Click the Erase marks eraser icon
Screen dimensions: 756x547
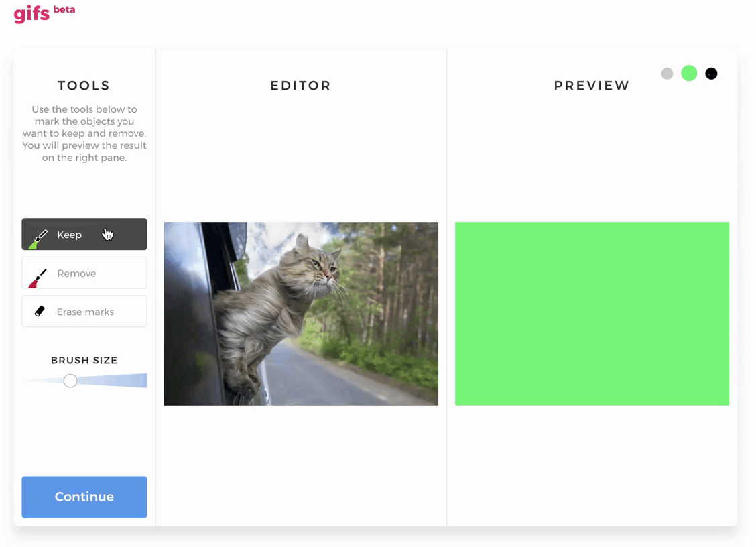pos(40,312)
